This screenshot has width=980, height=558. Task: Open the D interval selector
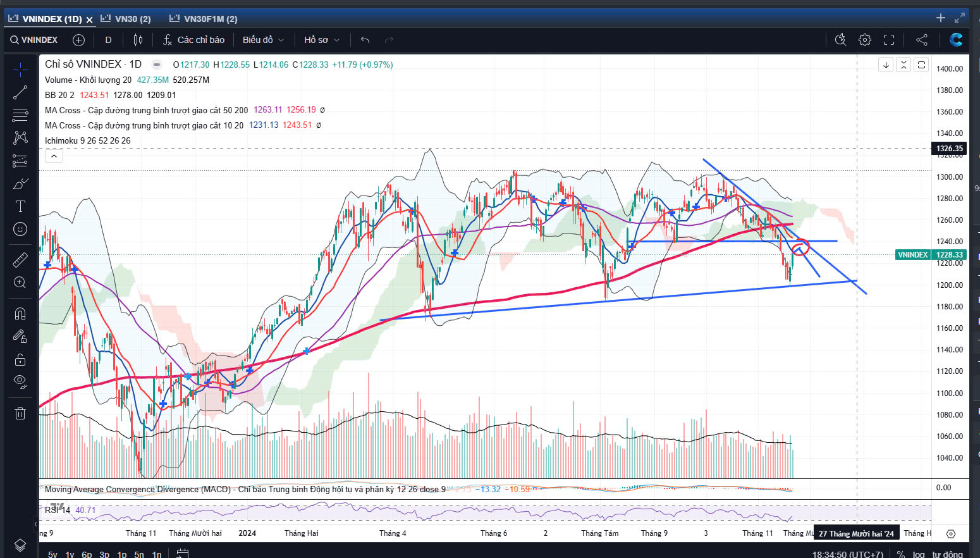click(x=108, y=40)
